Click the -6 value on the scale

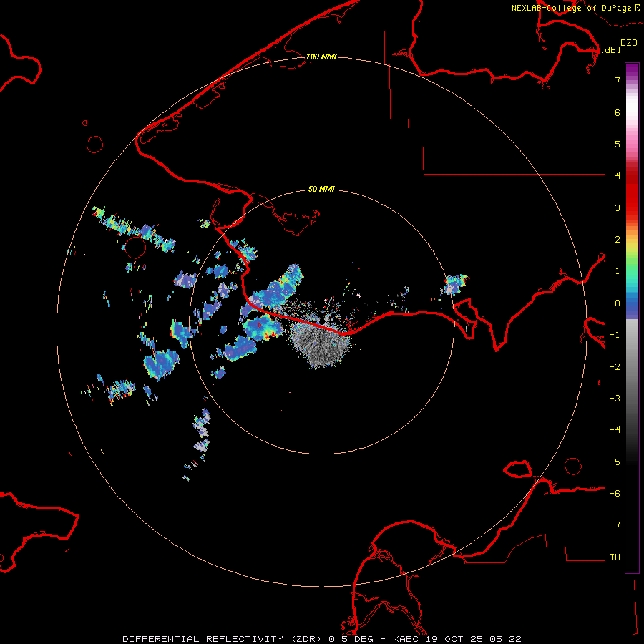tap(615, 494)
